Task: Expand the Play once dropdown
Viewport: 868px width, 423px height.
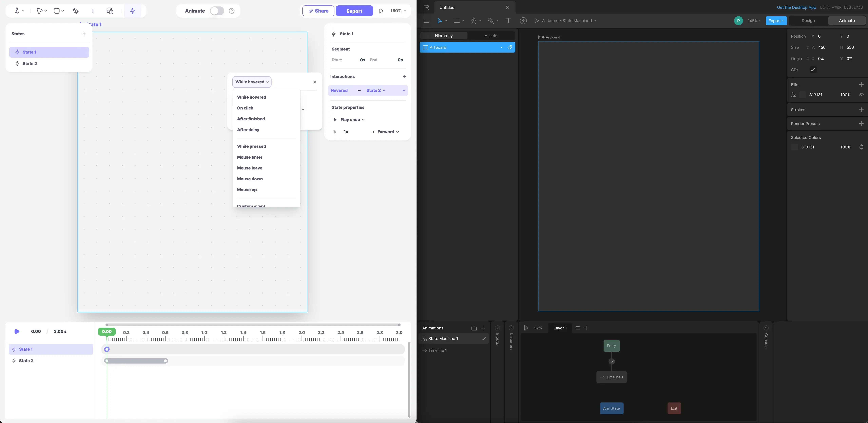Action: 352,120
